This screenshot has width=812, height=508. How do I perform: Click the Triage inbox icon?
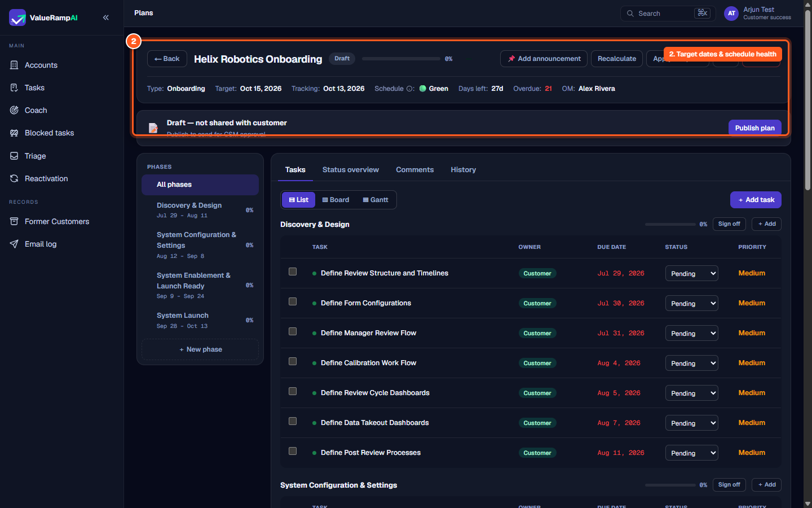[x=14, y=156]
